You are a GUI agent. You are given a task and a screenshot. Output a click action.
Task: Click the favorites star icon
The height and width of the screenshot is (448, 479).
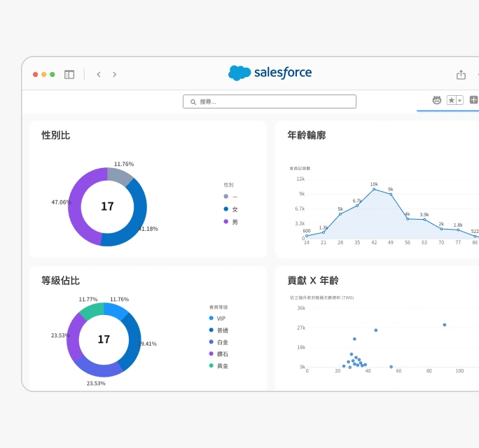click(451, 100)
